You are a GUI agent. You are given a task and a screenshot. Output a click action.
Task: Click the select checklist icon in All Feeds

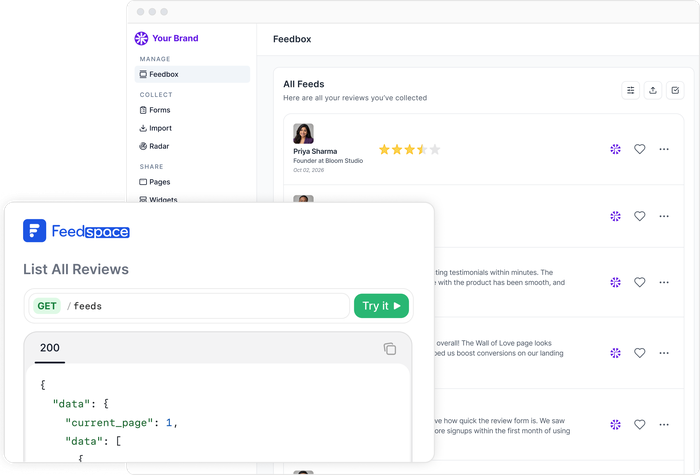[675, 91]
